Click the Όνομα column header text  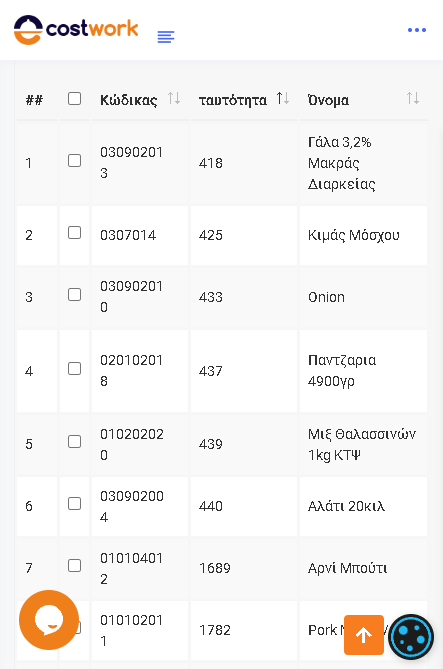328,100
